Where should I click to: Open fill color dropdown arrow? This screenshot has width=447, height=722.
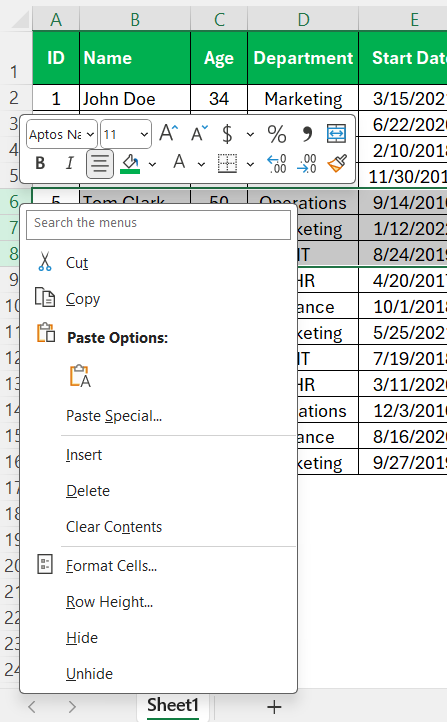[x=152, y=164]
